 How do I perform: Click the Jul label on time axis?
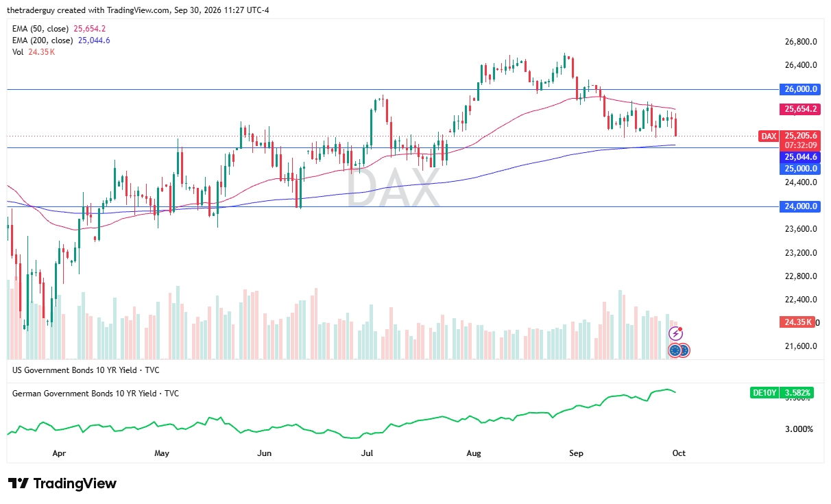click(367, 453)
